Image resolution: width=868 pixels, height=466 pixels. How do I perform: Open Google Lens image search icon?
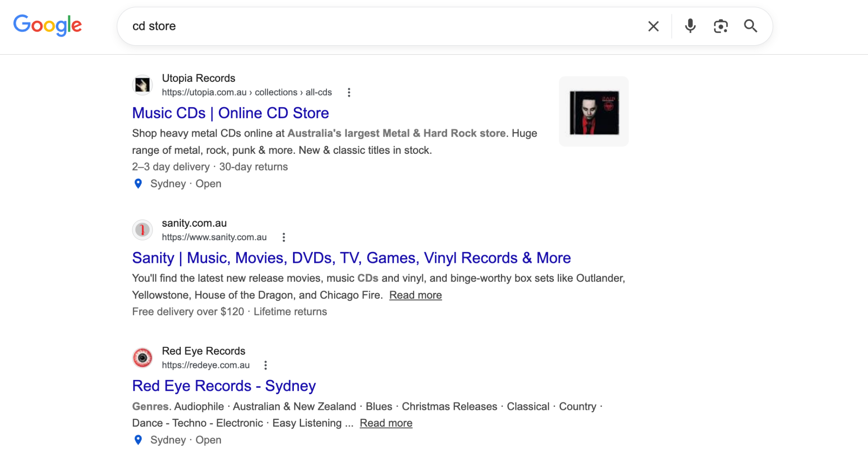(721, 26)
